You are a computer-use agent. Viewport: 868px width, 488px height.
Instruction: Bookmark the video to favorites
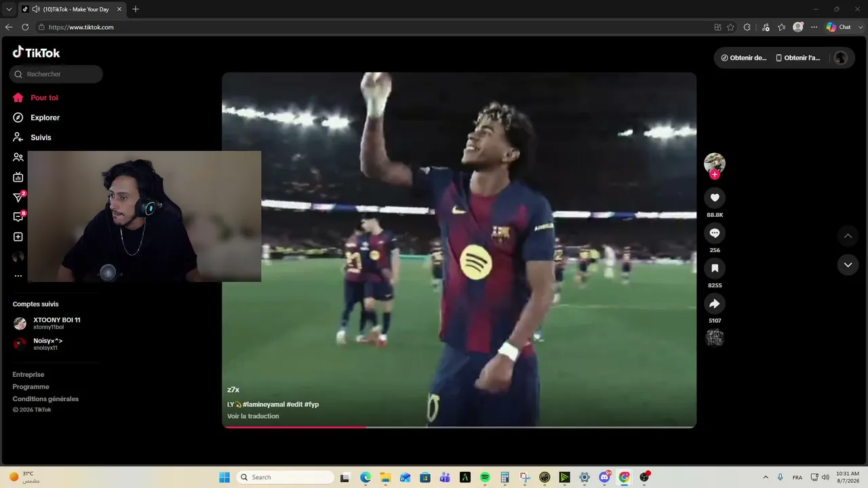tap(715, 268)
